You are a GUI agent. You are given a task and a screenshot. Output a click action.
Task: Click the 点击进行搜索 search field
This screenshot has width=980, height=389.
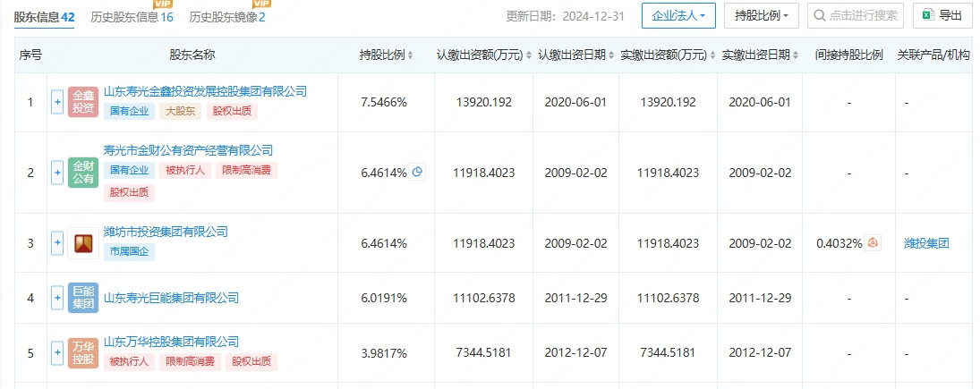pos(855,15)
